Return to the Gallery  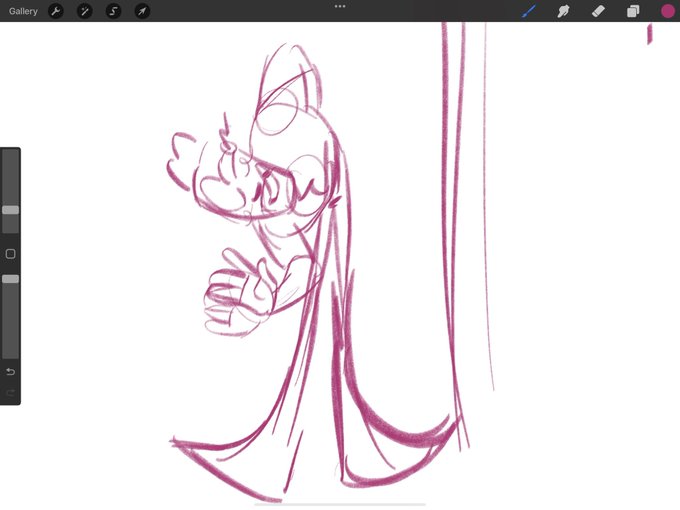click(23, 11)
